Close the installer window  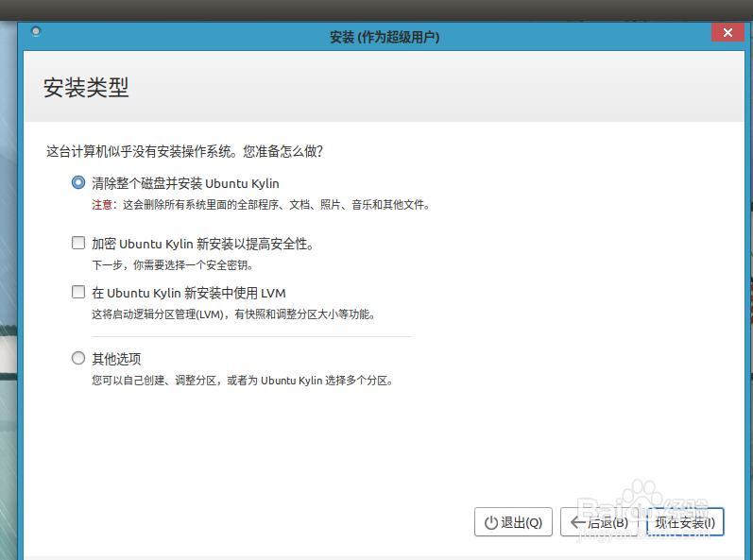727,33
